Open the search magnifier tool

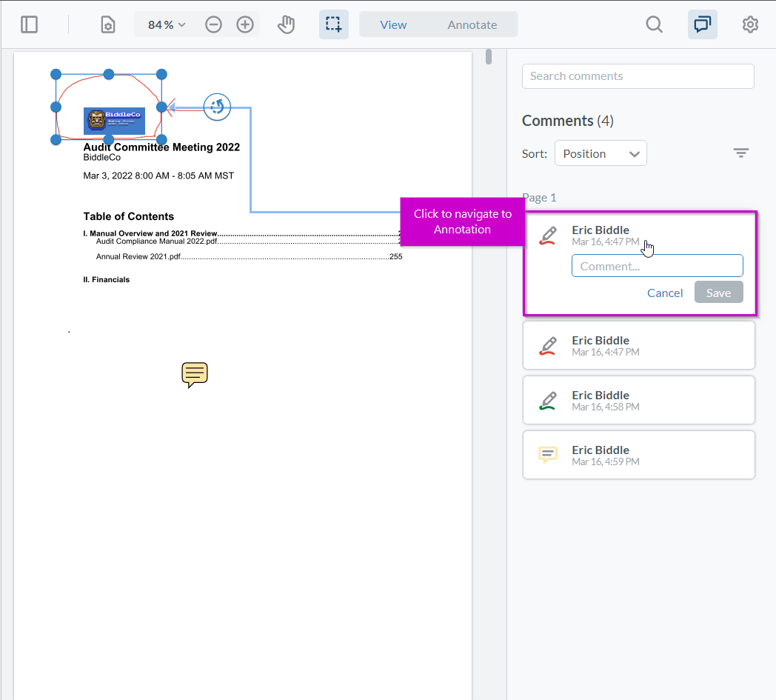(x=654, y=24)
